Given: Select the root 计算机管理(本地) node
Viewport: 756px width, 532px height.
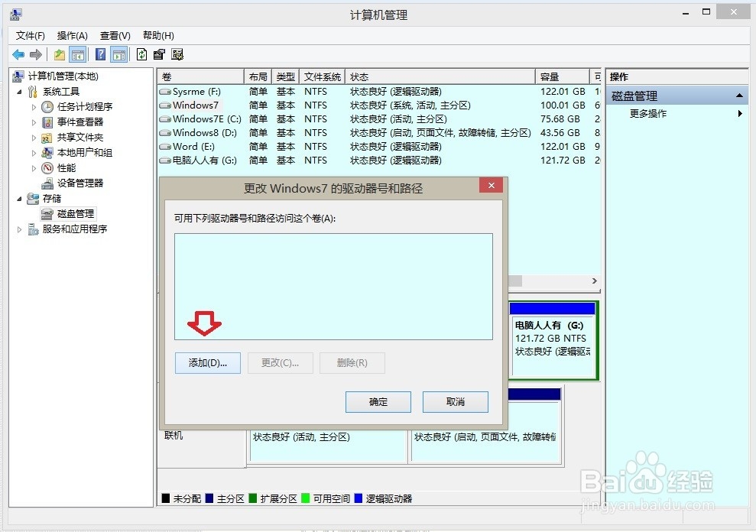Looking at the screenshot, I should coord(63,76).
